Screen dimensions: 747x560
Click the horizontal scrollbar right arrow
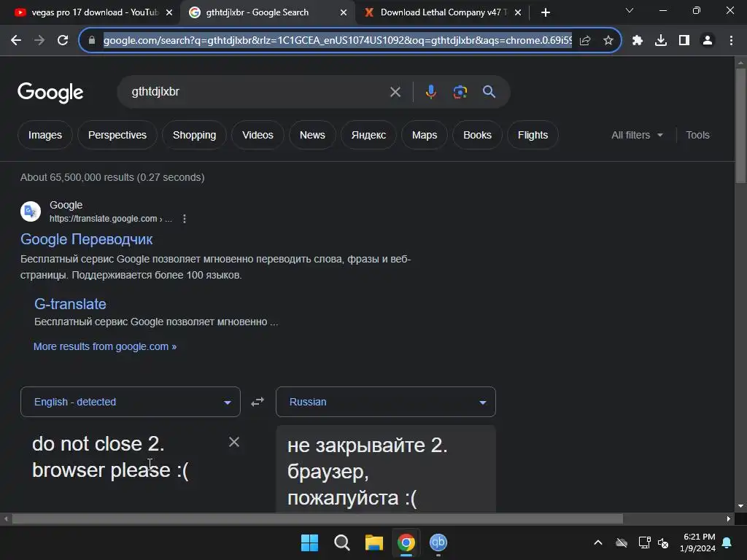(729, 518)
